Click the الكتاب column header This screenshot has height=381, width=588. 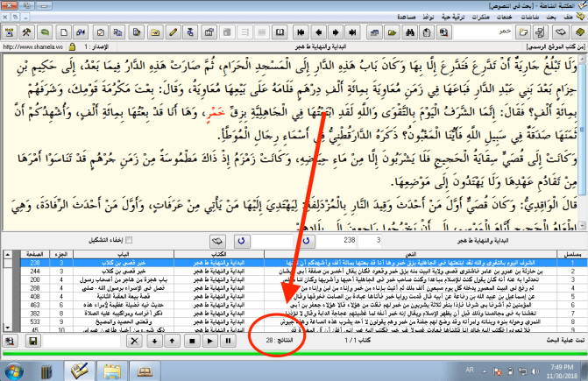[219, 254]
